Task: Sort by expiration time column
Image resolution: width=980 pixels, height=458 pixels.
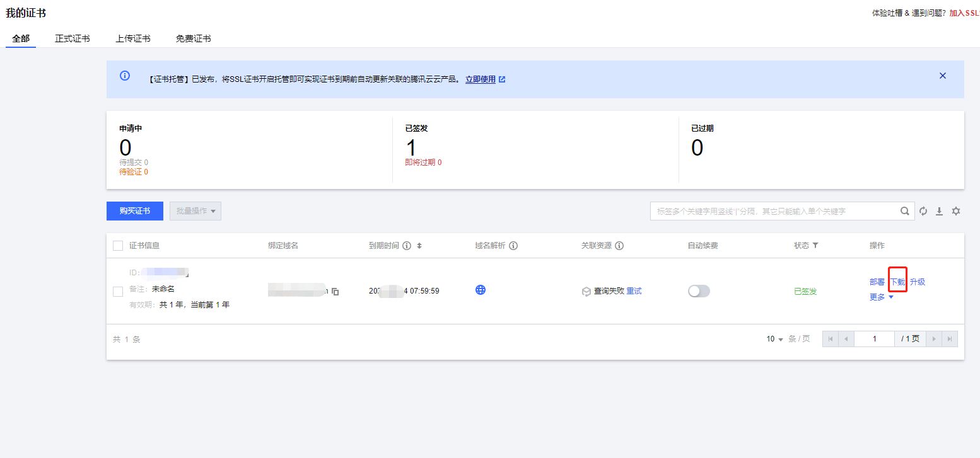Action: [x=419, y=246]
